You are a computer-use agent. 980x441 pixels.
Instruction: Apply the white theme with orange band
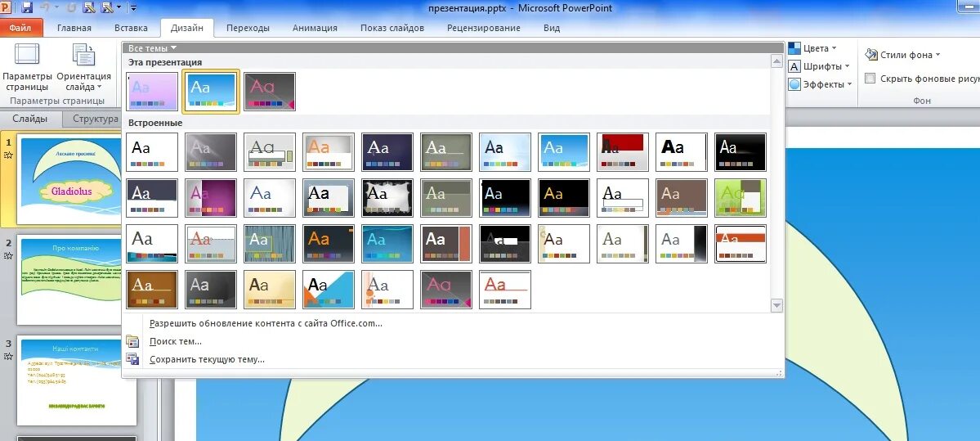pos(741,244)
